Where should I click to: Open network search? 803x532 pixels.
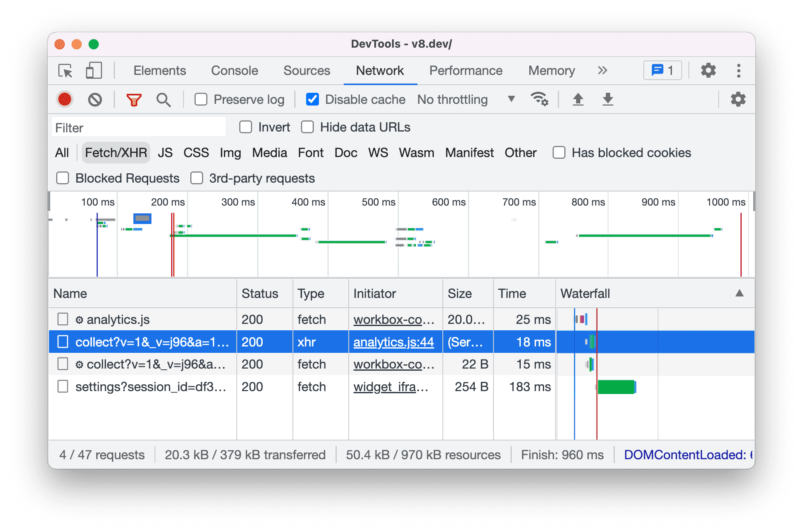[163, 99]
